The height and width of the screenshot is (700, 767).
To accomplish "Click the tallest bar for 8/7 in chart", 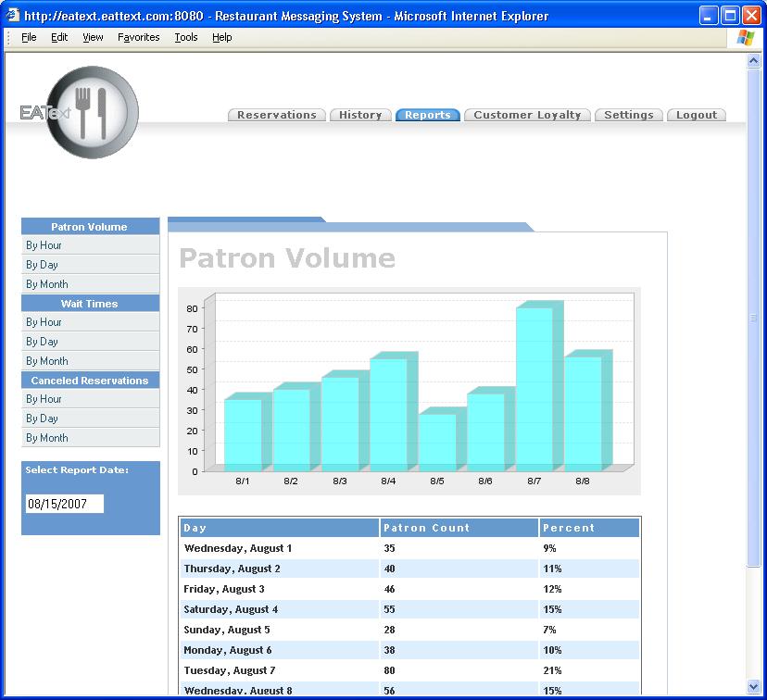I will (x=534, y=389).
